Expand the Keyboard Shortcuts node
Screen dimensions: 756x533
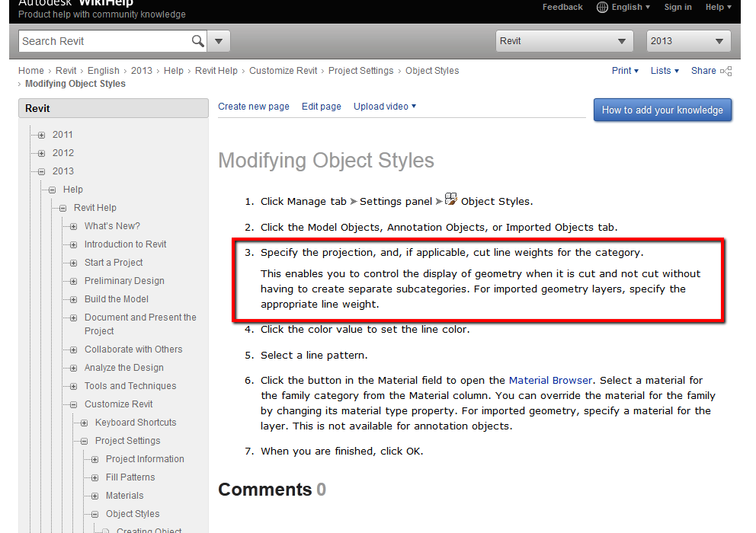(84, 423)
